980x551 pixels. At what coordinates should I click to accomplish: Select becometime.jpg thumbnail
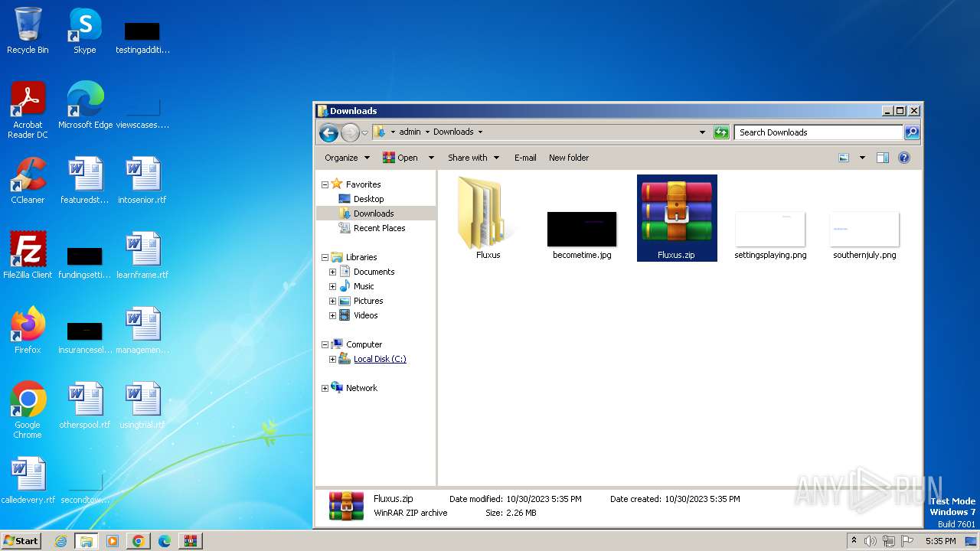[582, 234]
